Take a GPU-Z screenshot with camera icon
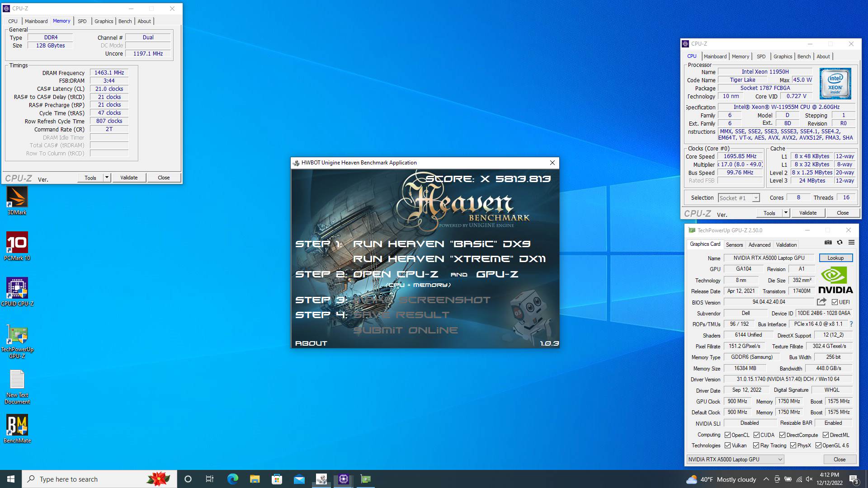 click(828, 243)
